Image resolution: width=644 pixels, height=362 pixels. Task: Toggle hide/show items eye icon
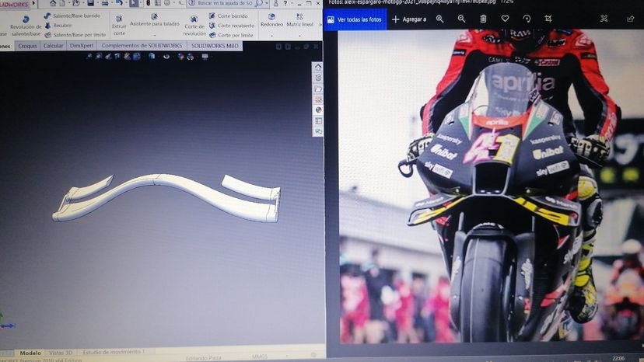point(166,56)
